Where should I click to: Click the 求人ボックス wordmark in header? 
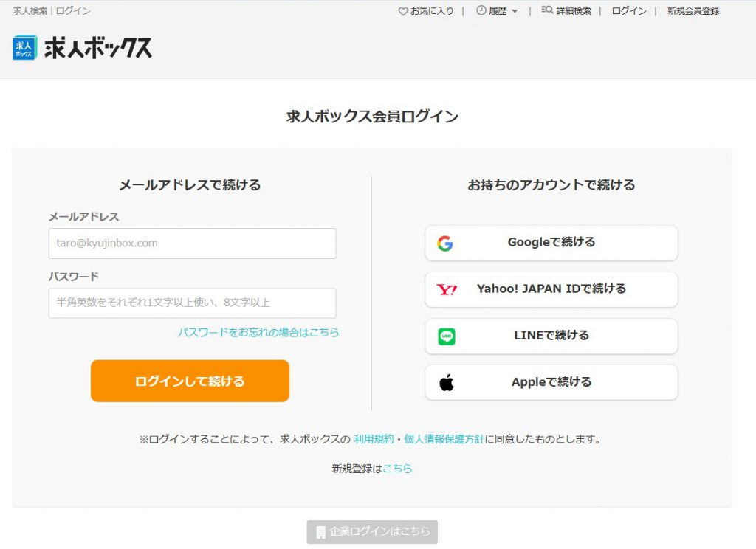(x=98, y=48)
